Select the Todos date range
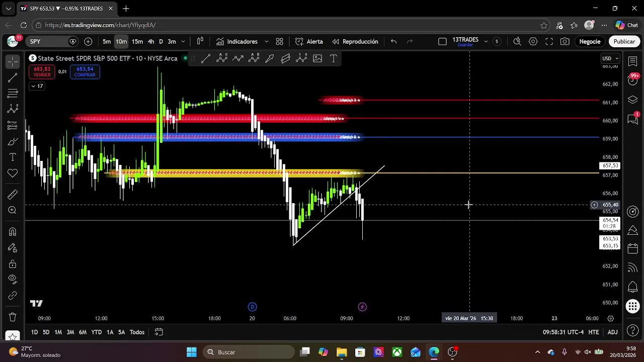Image resolution: width=644 pixels, height=362 pixels. coord(137,332)
